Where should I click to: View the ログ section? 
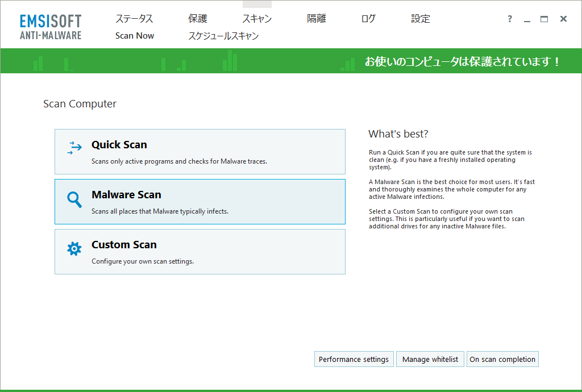pos(368,18)
